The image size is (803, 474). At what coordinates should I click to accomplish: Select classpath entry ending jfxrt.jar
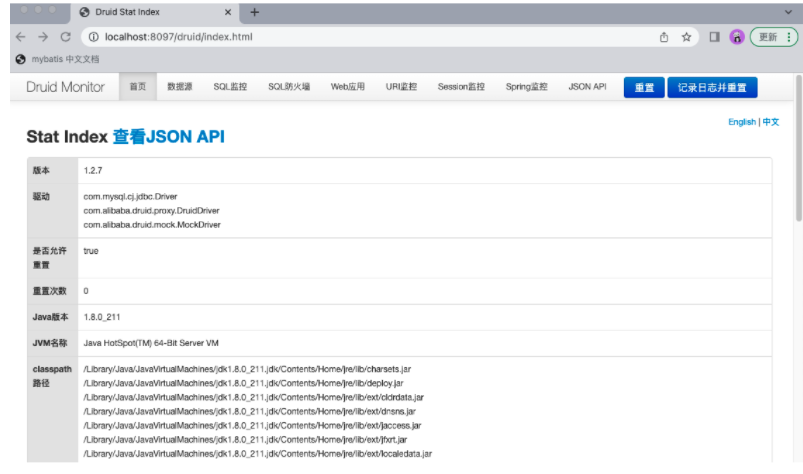pos(245,440)
